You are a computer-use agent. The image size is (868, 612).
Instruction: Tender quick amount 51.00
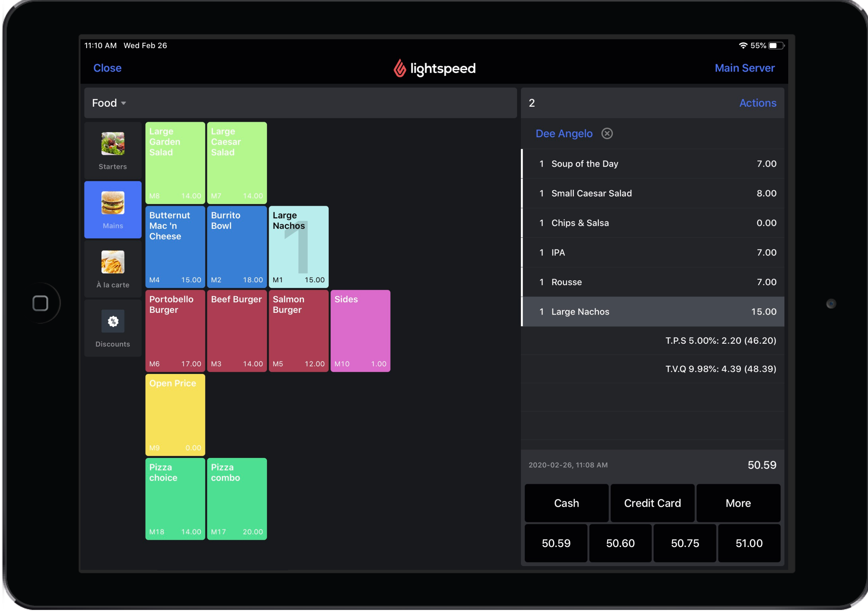(749, 543)
